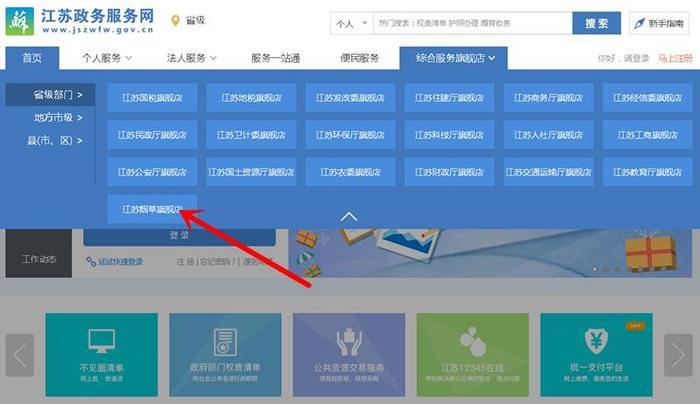Click the 登录 button
Viewport: 700px width, 404px height.
[x=179, y=237]
